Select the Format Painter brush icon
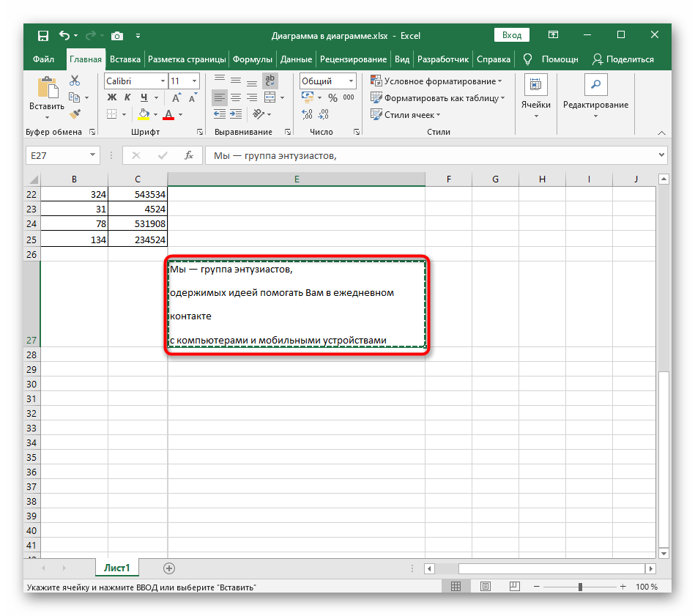 pos(74,114)
